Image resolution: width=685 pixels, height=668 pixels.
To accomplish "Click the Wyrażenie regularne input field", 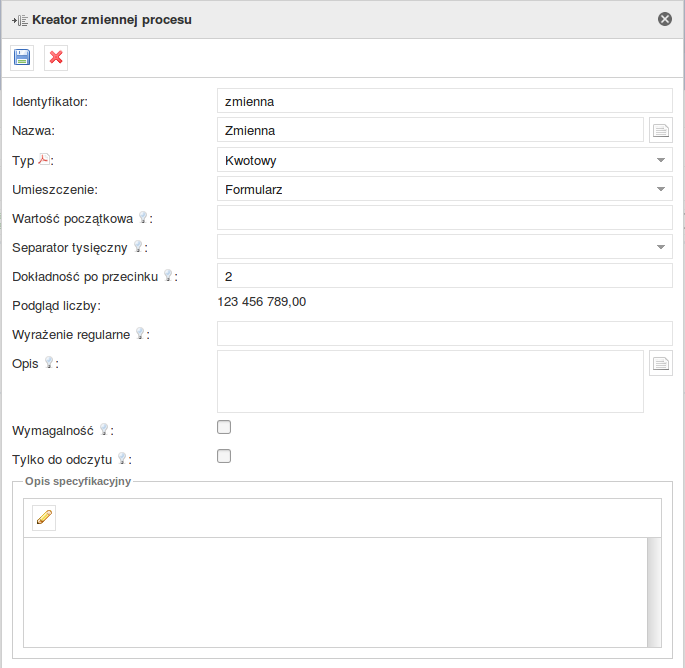I will (444, 334).
